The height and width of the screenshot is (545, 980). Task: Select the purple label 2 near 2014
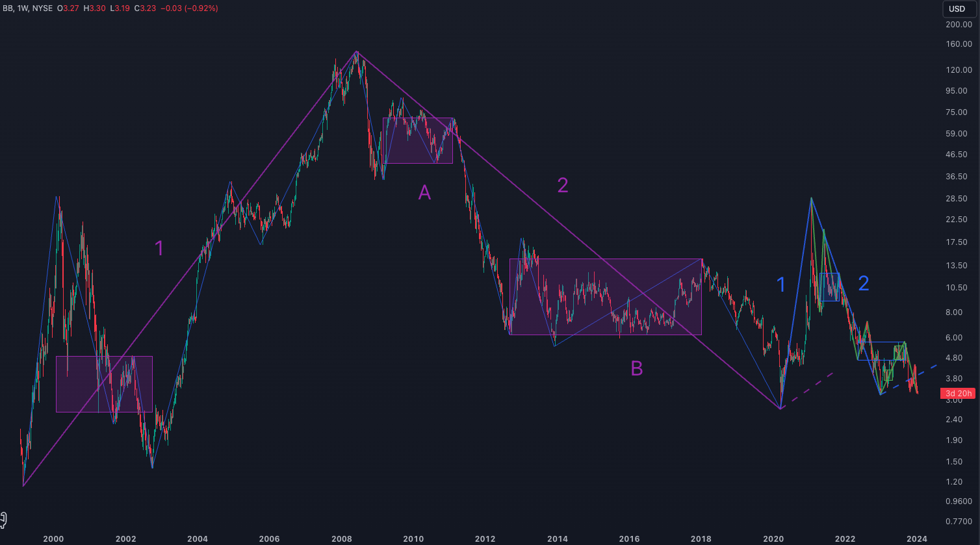[x=563, y=186]
